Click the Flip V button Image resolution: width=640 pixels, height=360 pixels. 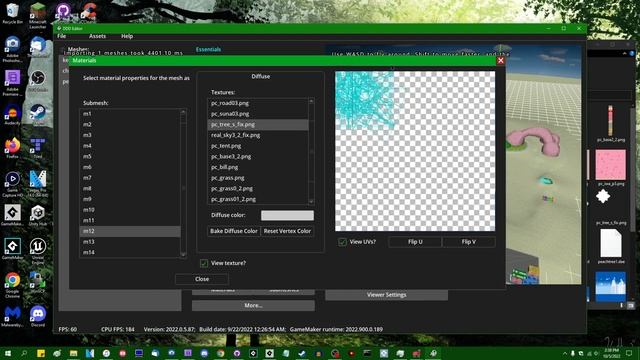[x=469, y=242]
